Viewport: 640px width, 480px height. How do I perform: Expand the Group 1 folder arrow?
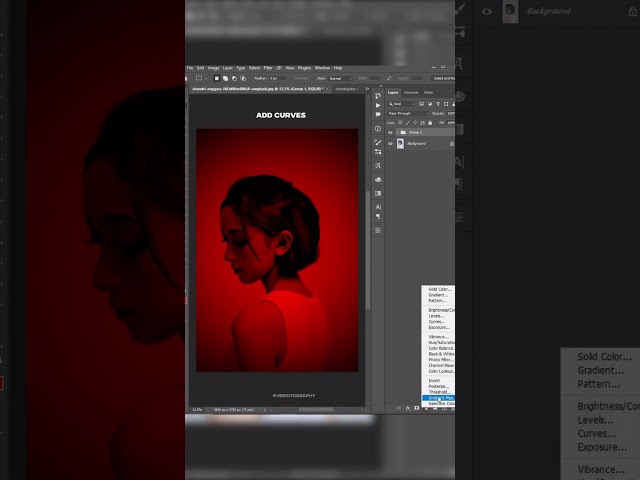398,133
